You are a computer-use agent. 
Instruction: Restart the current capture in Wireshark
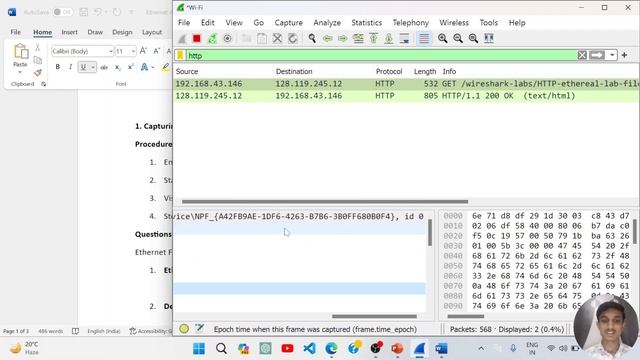click(212, 38)
